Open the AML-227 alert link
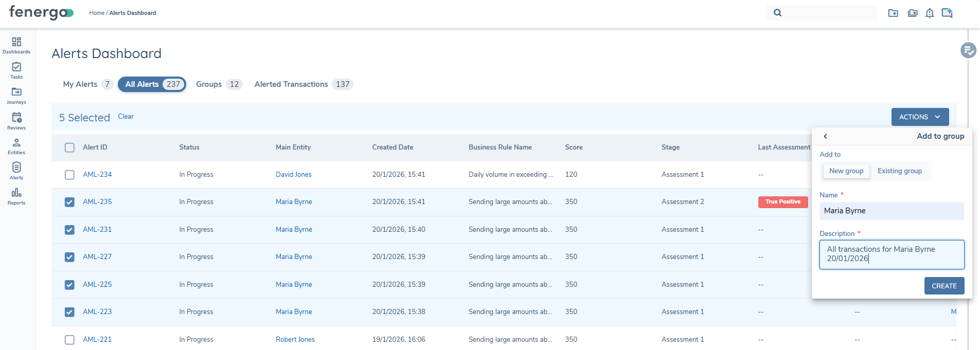This screenshot has width=980, height=350. point(97,257)
